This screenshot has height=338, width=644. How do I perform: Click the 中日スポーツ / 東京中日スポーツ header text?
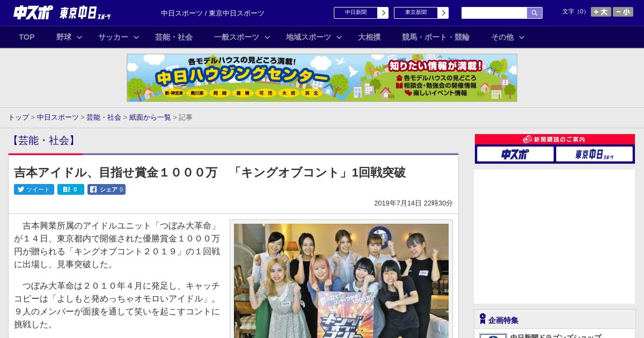[x=213, y=13]
